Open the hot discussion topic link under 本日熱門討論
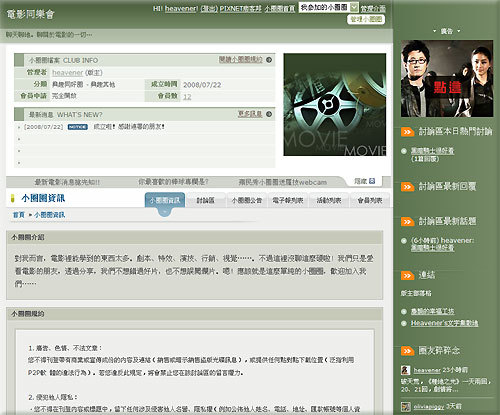Screen dimensions: 500x415 click(432, 151)
